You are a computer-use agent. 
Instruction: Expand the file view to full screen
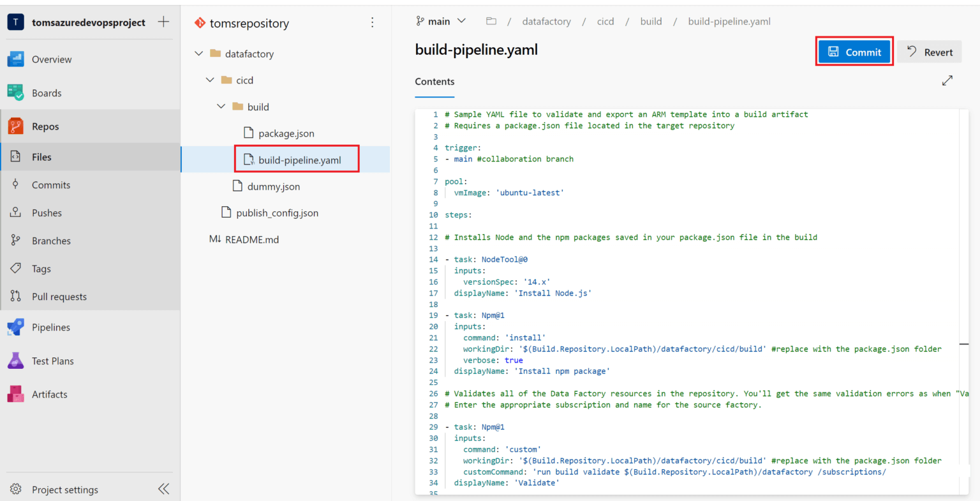coord(947,80)
